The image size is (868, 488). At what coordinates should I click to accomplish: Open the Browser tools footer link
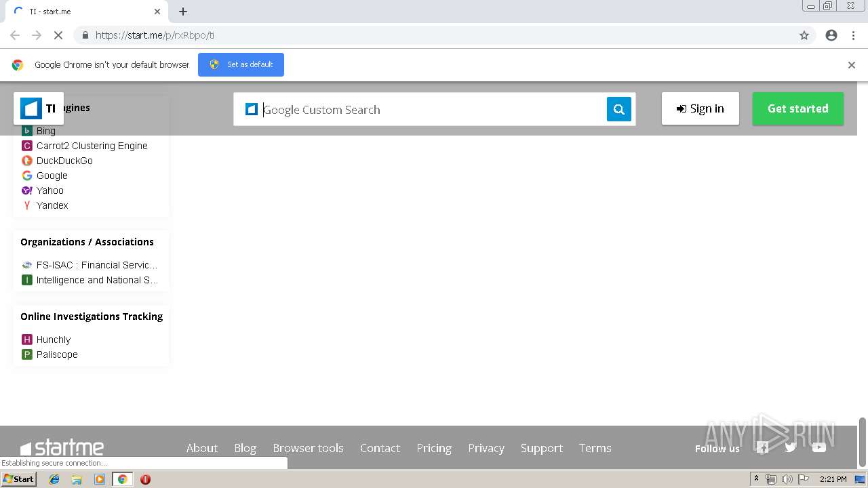(309, 448)
